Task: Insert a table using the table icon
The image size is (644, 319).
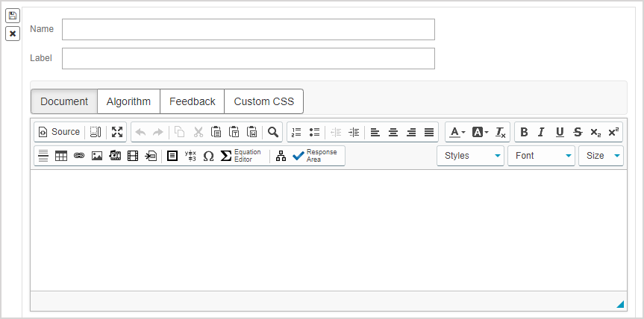Action: [61, 156]
